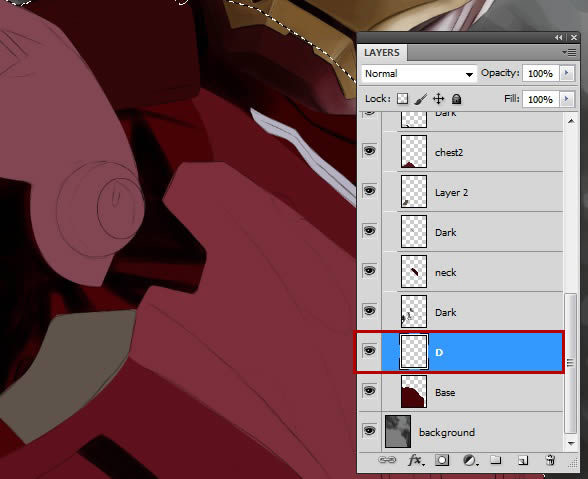Delete layer with the trash icon
The width and height of the screenshot is (588, 479).
550,460
